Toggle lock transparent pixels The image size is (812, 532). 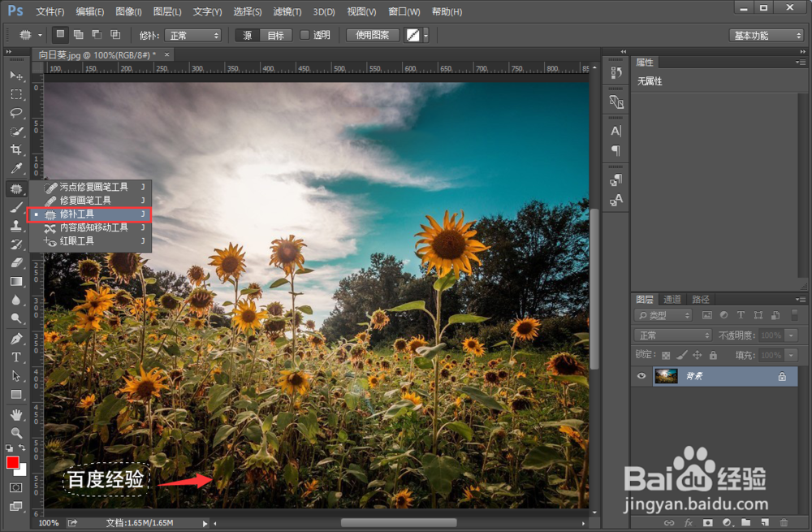(666, 356)
